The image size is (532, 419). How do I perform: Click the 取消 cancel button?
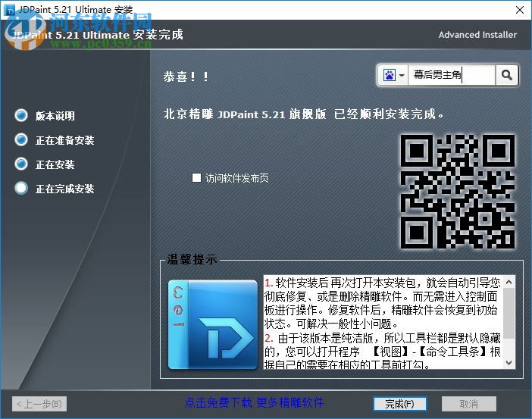[x=469, y=404]
